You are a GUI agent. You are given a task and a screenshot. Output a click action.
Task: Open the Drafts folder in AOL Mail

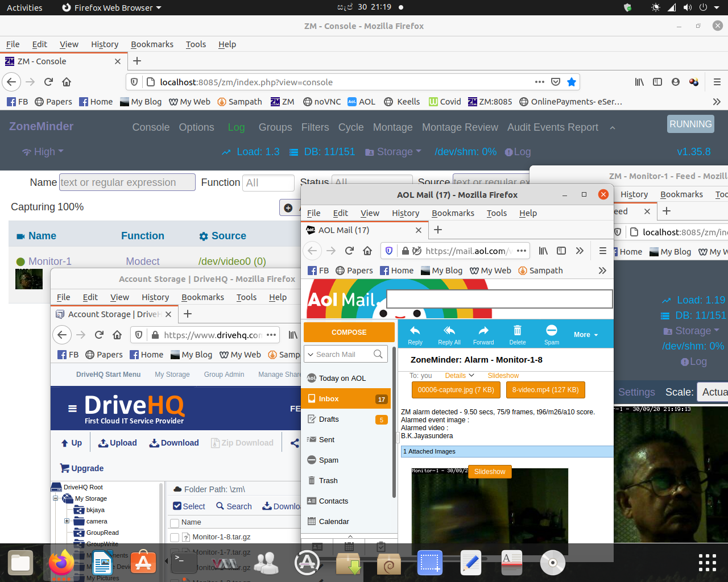click(x=329, y=419)
